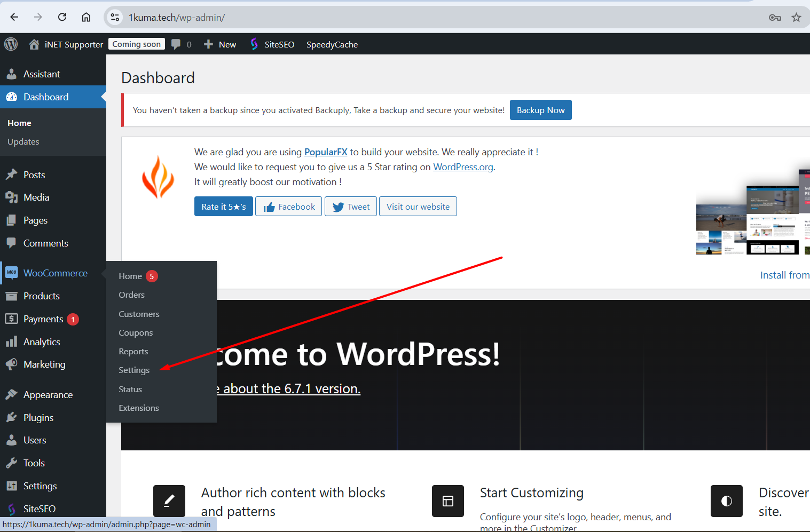Click the Marketing megaphone icon

[x=11, y=364]
